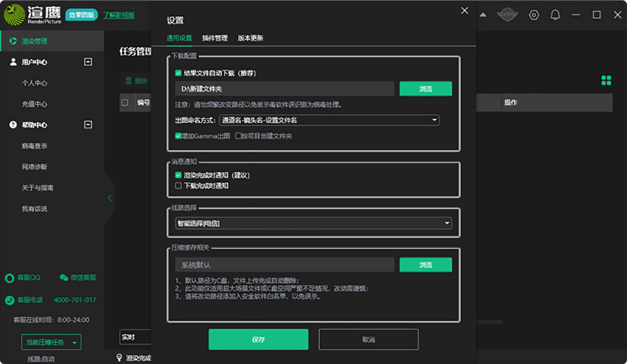
Task: Collapse the 帮助中心 section
Action: 88,124
